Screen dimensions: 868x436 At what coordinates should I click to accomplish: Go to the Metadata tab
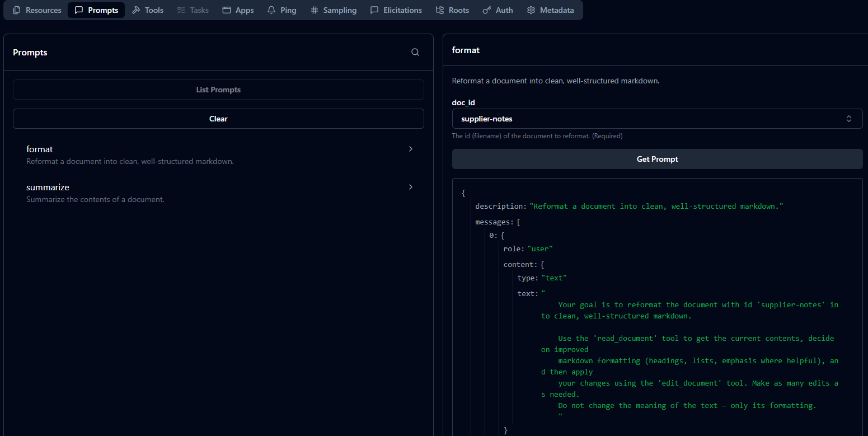pos(550,10)
